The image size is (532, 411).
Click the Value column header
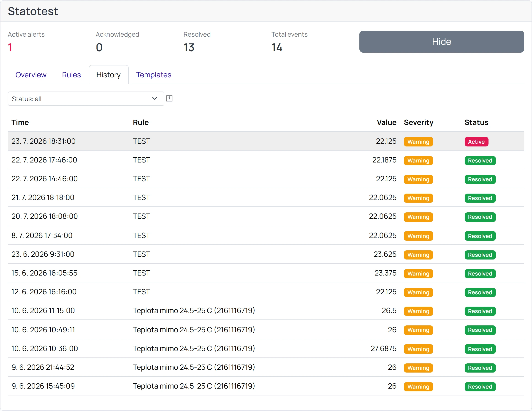pos(387,122)
